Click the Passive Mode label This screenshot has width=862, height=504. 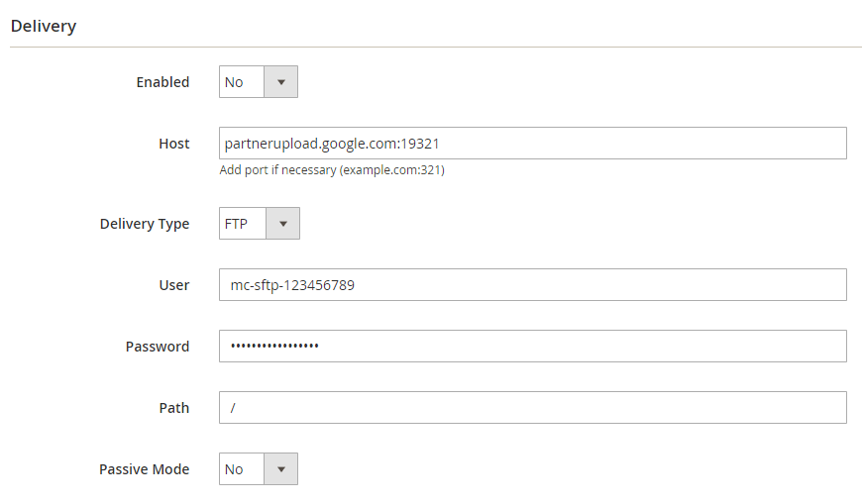tap(144, 469)
